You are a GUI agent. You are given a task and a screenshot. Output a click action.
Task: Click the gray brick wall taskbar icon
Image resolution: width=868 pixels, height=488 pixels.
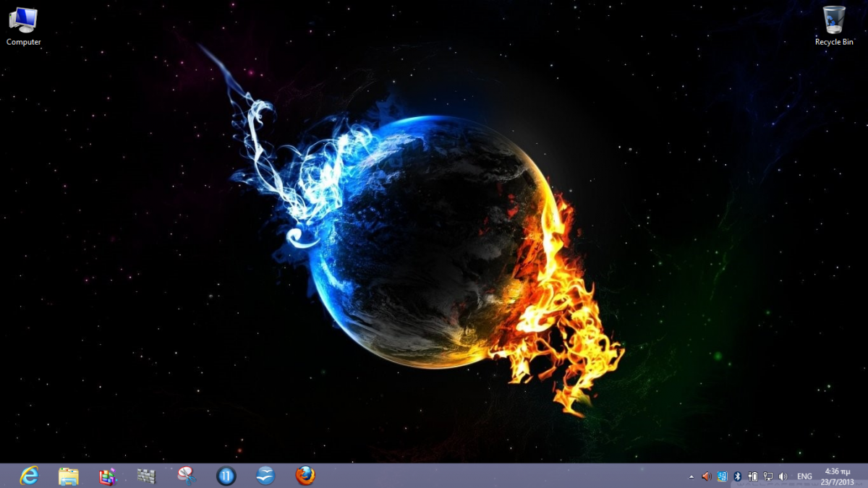(147, 476)
